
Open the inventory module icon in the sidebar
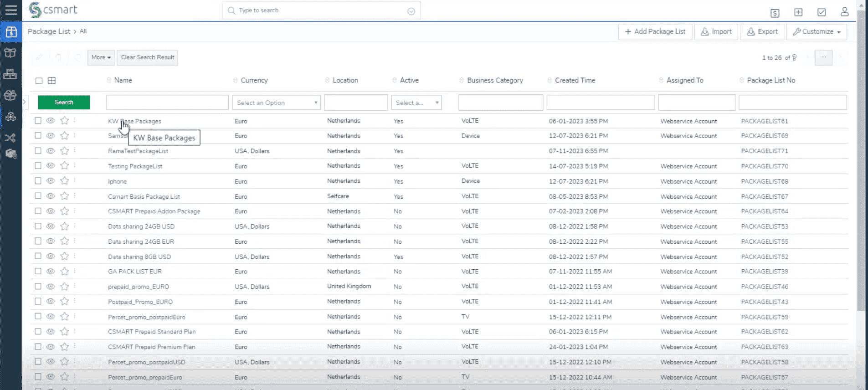coord(10,74)
